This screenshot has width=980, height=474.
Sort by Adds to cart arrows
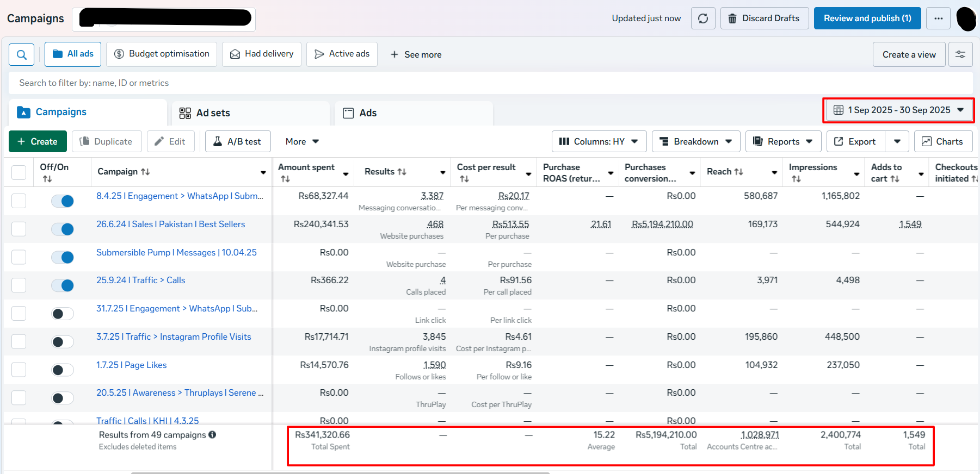895,179
